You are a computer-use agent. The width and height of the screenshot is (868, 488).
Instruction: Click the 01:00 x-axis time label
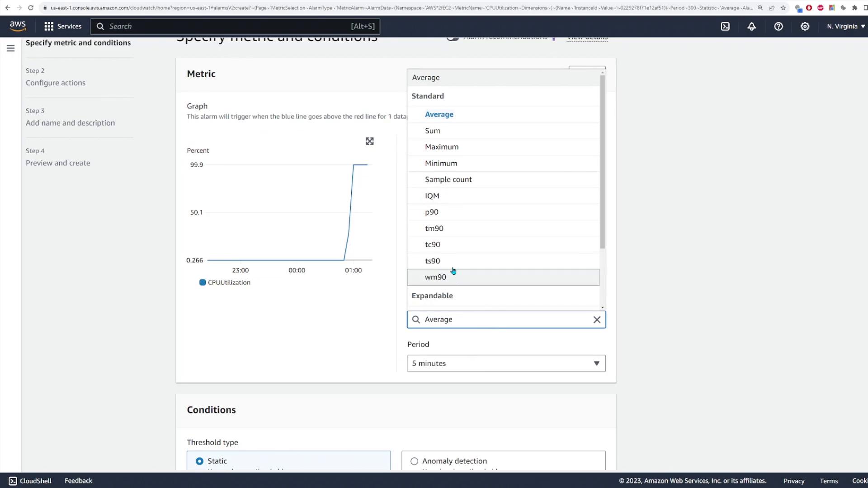pos(353,270)
